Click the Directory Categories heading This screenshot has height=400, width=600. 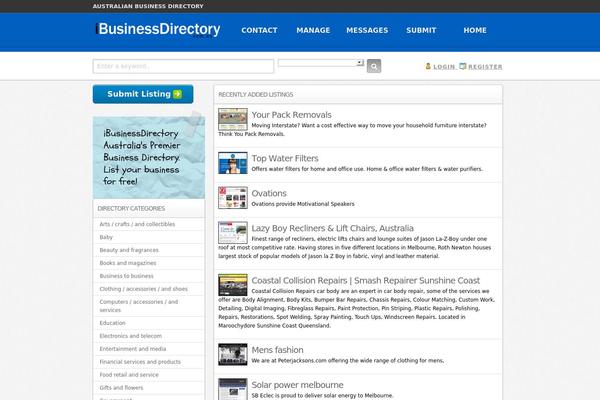pos(131,209)
